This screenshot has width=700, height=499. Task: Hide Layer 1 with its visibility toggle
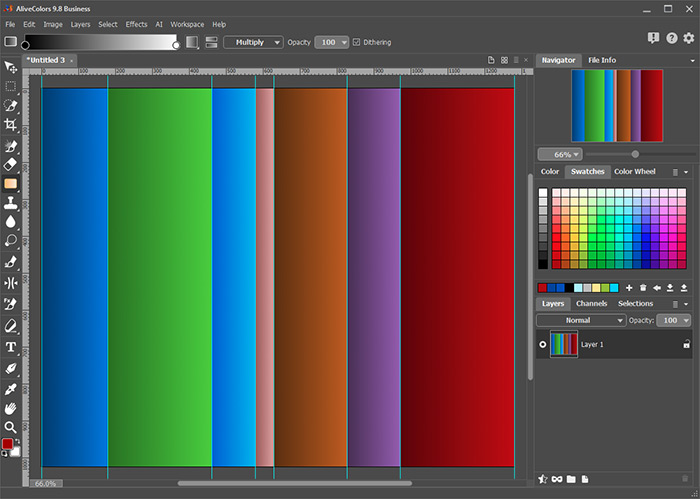point(543,344)
